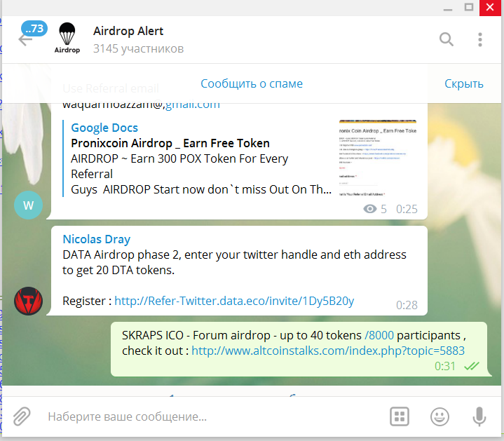Viewport: 504px width, 441px height.
Task: Click the 0:31 sent message timestamp
Action: point(445,366)
